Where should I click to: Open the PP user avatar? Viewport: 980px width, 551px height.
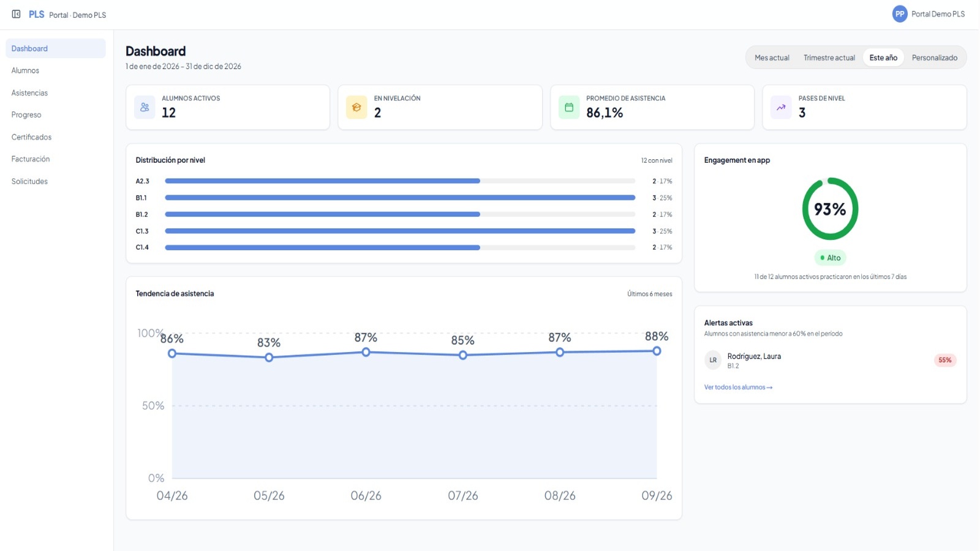click(x=900, y=14)
